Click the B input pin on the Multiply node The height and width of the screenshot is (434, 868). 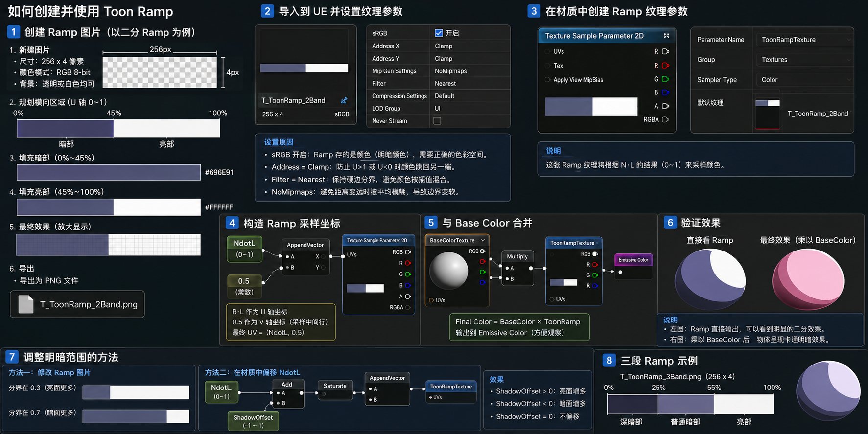507,279
